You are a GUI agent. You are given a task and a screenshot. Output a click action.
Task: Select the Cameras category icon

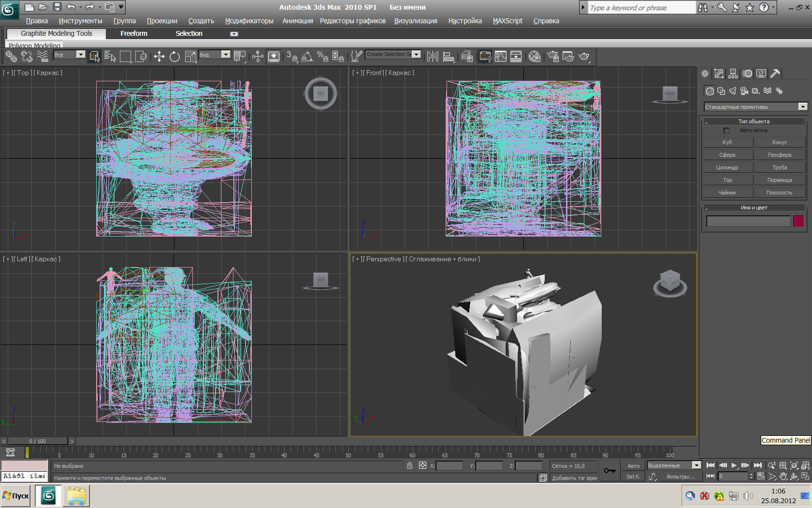coord(744,91)
